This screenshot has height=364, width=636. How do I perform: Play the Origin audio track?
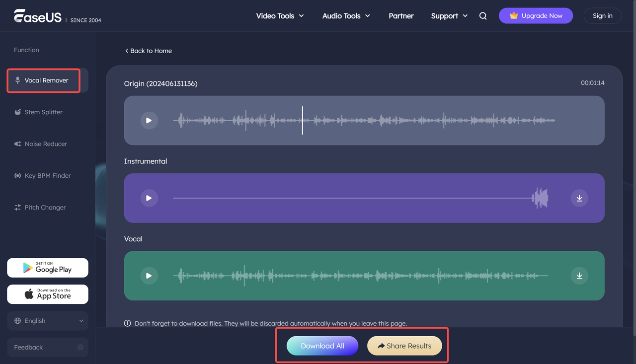(x=149, y=120)
